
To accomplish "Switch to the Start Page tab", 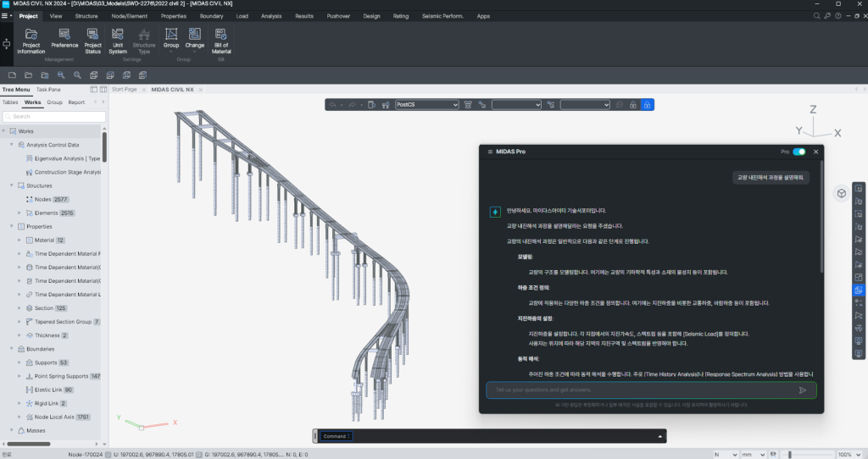I will pyautogui.click(x=124, y=89).
